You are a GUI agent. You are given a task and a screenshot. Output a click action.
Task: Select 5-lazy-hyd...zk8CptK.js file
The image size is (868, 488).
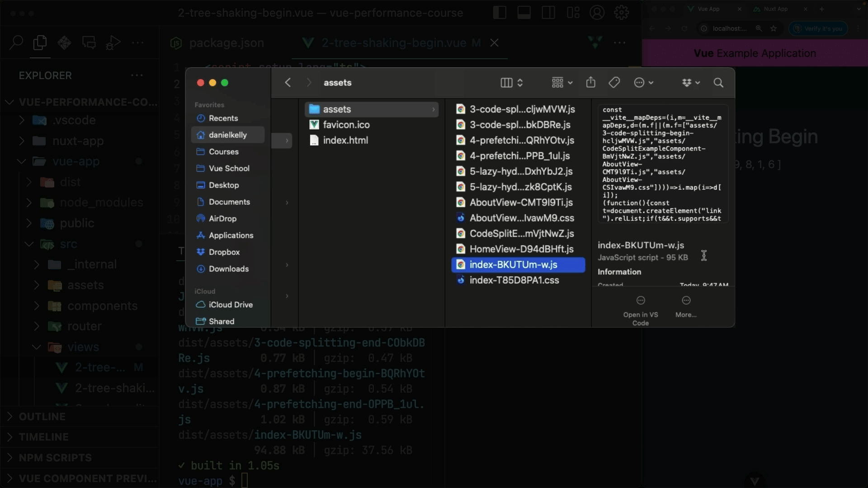pos(518,187)
